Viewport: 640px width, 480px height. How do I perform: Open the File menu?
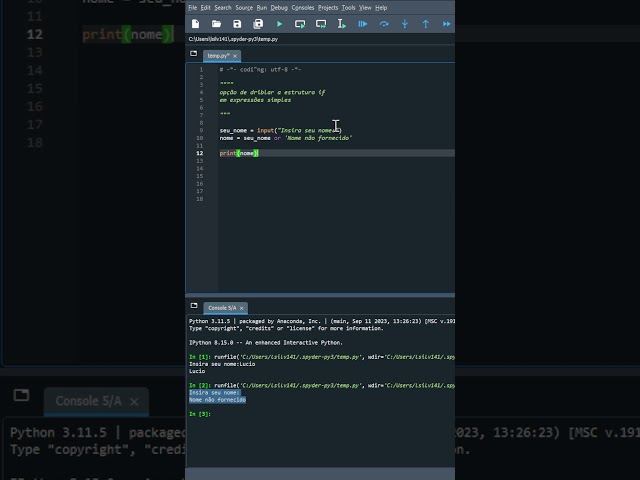193,8
